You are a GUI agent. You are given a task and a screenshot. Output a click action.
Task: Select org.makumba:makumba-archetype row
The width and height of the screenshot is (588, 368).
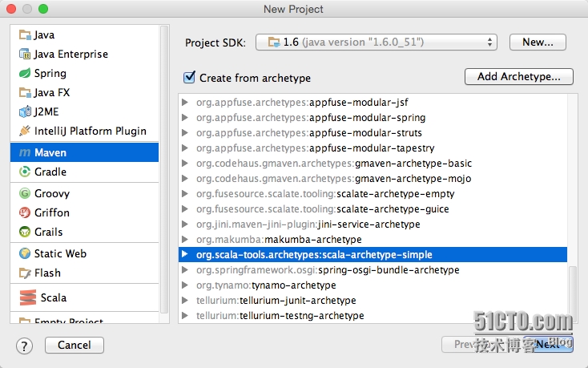(373, 240)
